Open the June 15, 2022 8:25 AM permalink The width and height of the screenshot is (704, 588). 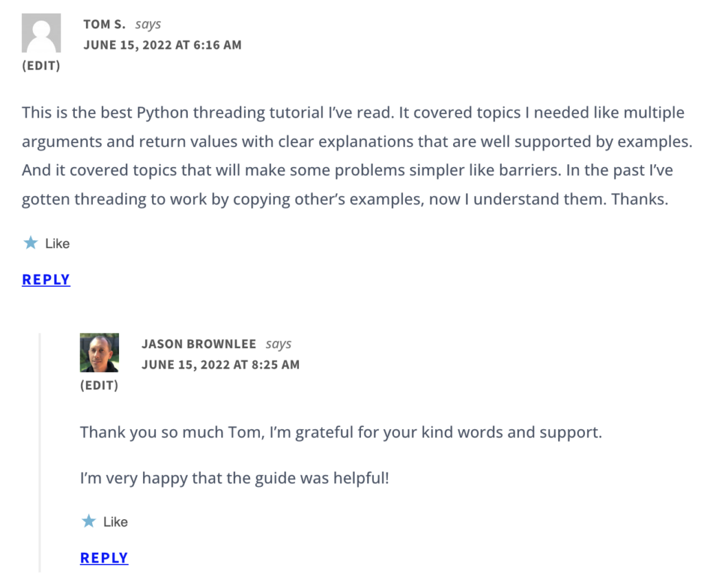coord(220,364)
